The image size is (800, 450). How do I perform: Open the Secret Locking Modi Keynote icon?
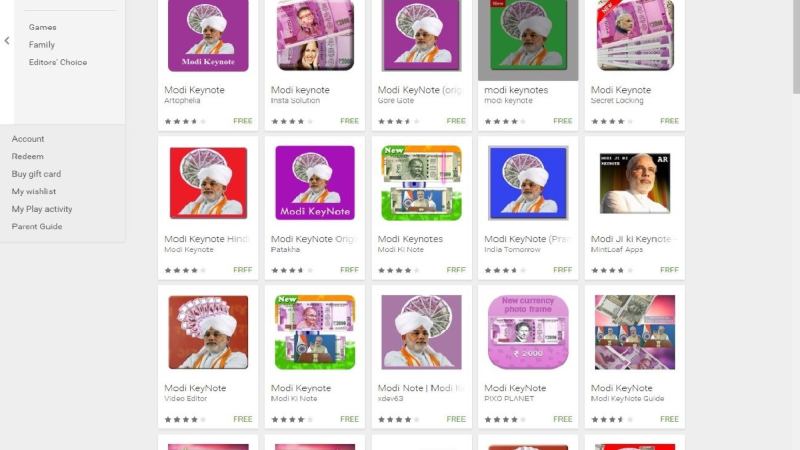[635, 35]
